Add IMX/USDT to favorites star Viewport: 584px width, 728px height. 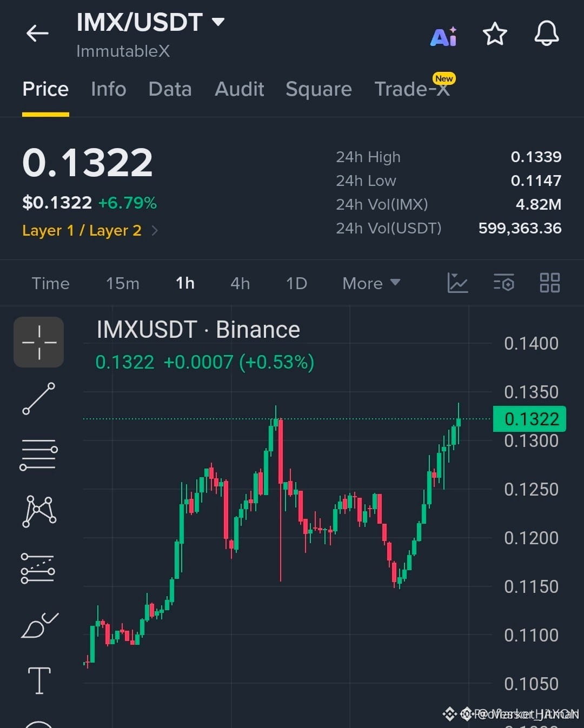[x=495, y=34]
